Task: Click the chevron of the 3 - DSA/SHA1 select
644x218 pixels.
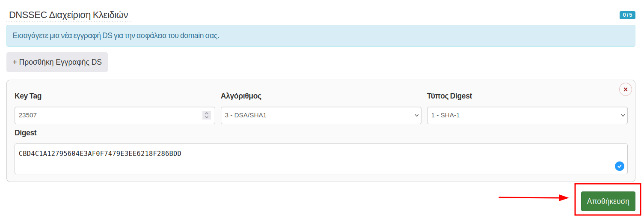Action: [x=417, y=116]
